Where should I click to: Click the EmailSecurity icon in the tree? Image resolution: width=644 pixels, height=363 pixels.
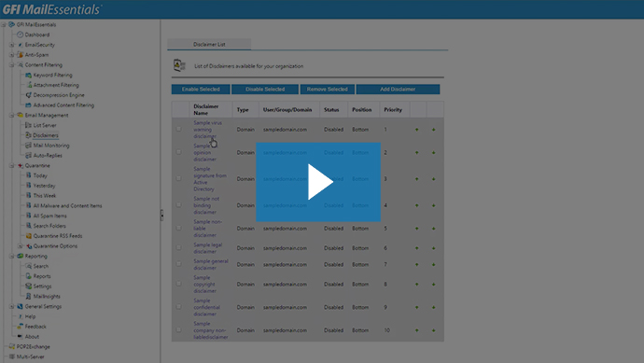(x=20, y=45)
